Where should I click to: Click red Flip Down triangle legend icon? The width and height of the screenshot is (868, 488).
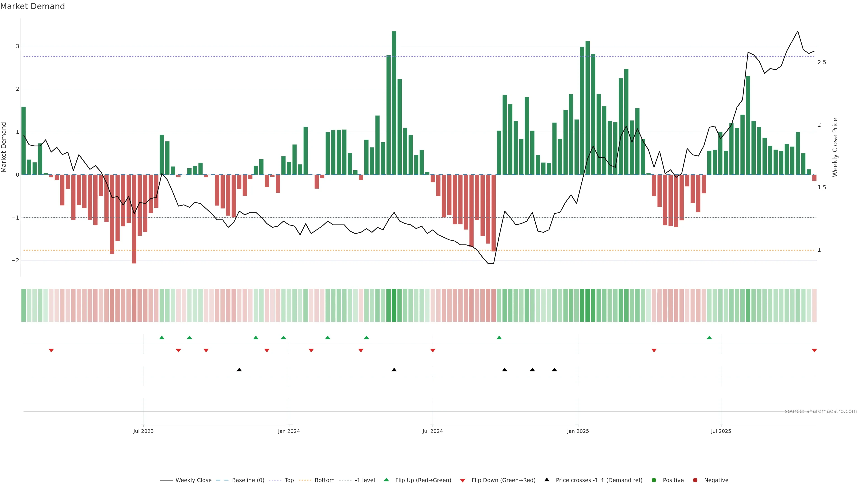point(463,481)
